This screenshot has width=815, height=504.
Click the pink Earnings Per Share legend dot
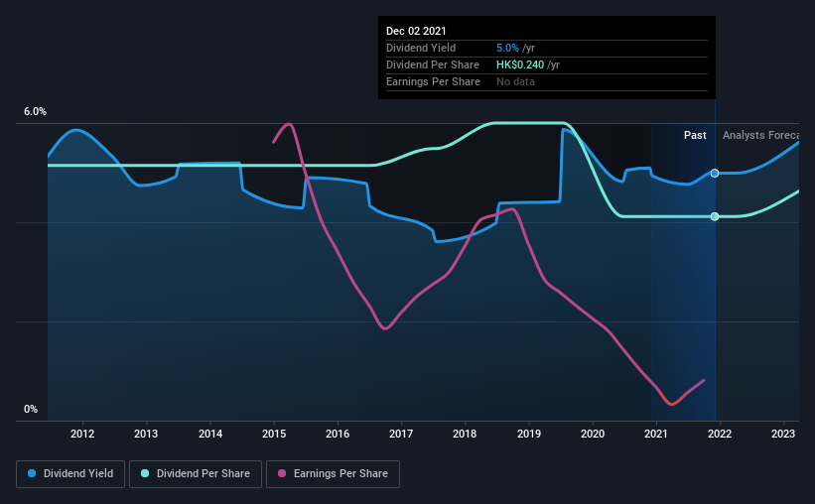pyautogui.click(x=282, y=473)
